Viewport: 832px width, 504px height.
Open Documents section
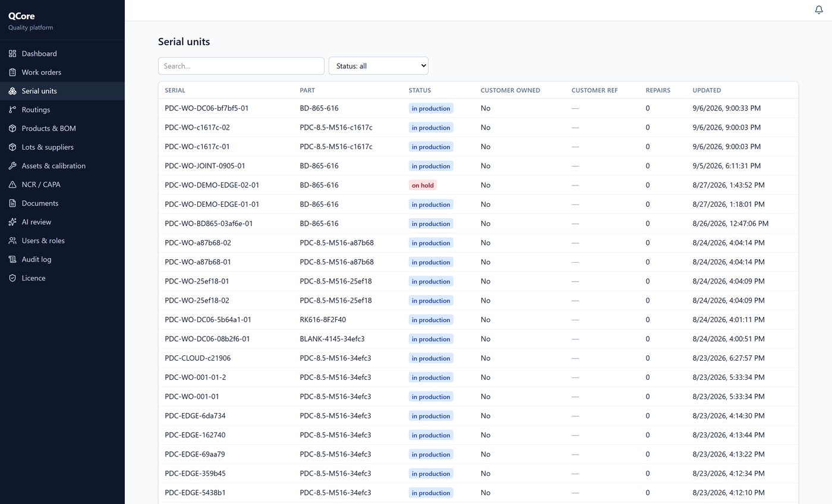point(62,203)
